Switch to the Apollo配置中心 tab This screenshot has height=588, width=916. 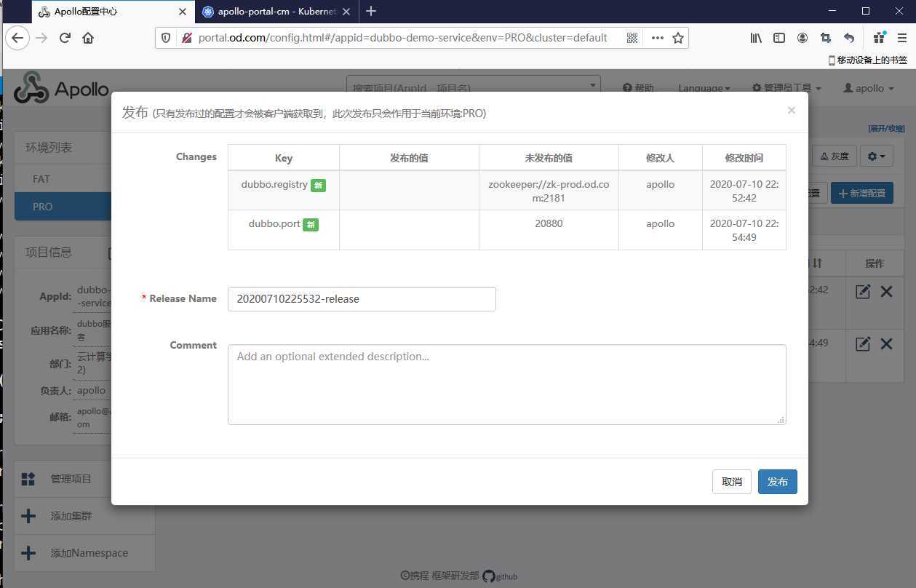[x=114, y=11]
